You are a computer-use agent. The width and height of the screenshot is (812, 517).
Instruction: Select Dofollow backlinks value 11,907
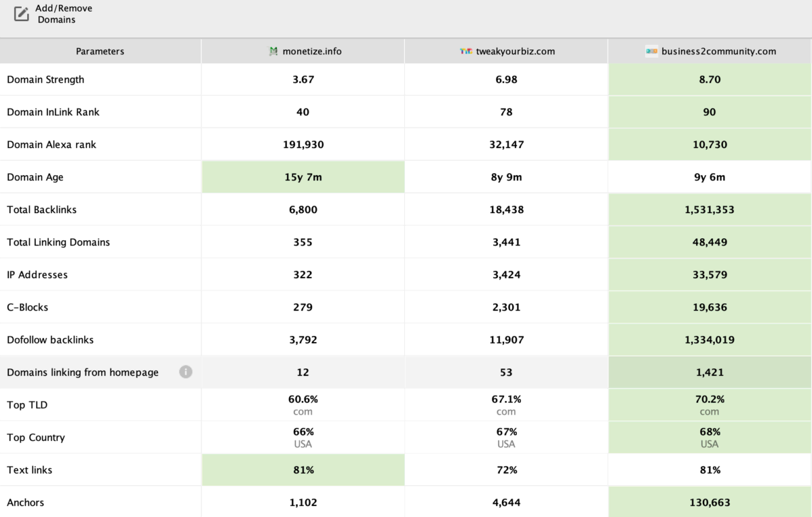tap(507, 341)
